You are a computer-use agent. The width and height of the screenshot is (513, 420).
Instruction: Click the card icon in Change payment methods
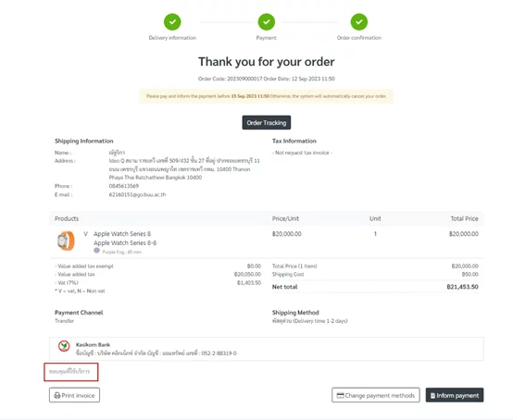pyautogui.click(x=340, y=396)
